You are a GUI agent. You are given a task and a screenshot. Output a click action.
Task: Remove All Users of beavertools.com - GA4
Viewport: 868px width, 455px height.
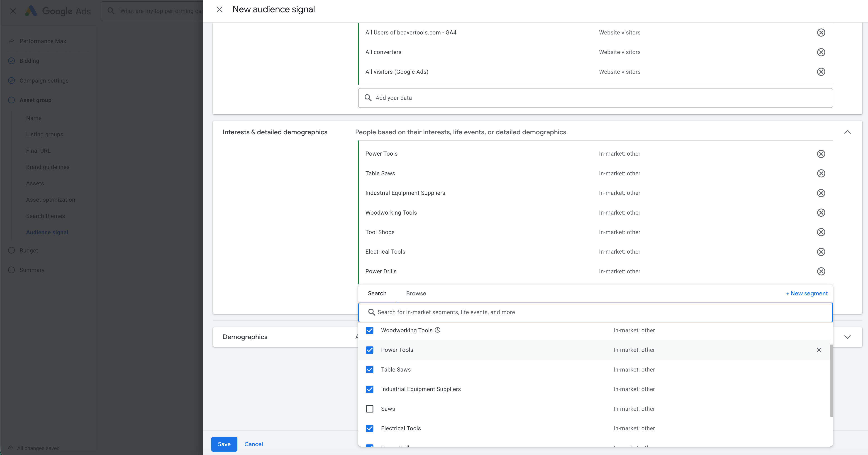tap(821, 32)
